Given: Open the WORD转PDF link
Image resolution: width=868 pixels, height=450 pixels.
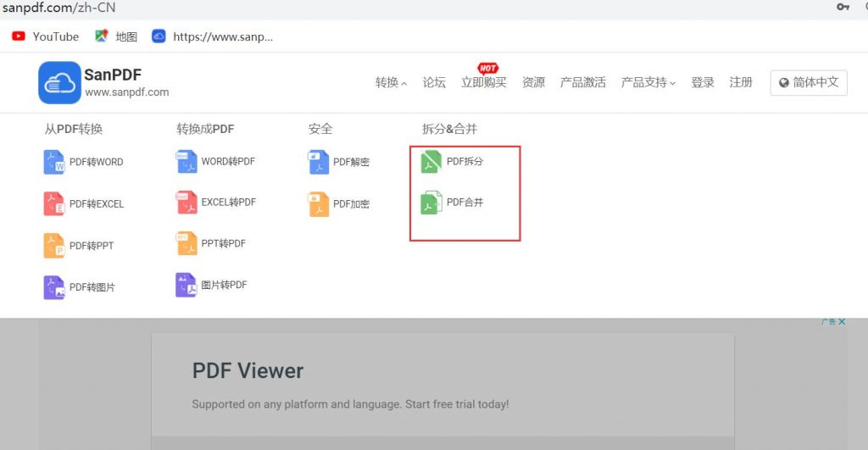Looking at the screenshot, I should coord(228,162).
